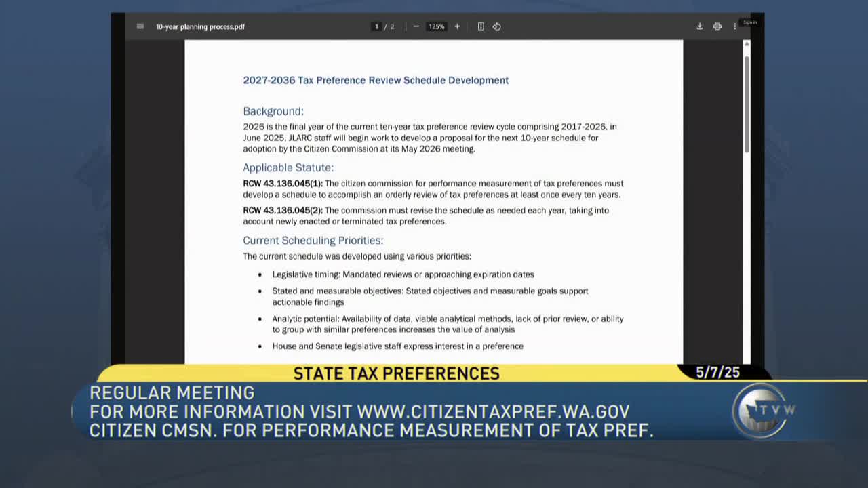Click the 125% zoom level field
Image resolution: width=868 pixels, height=488 pixels.
436,26
